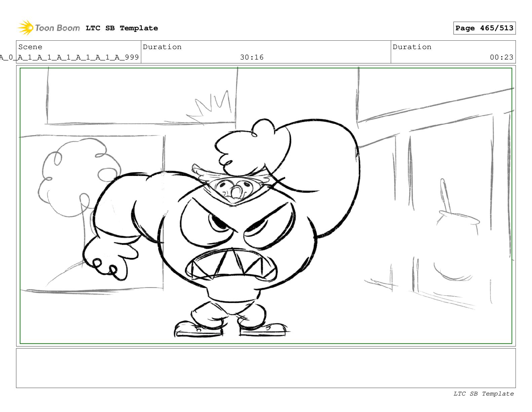Click the 'LTC SB Template' footer text

(x=484, y=394)
